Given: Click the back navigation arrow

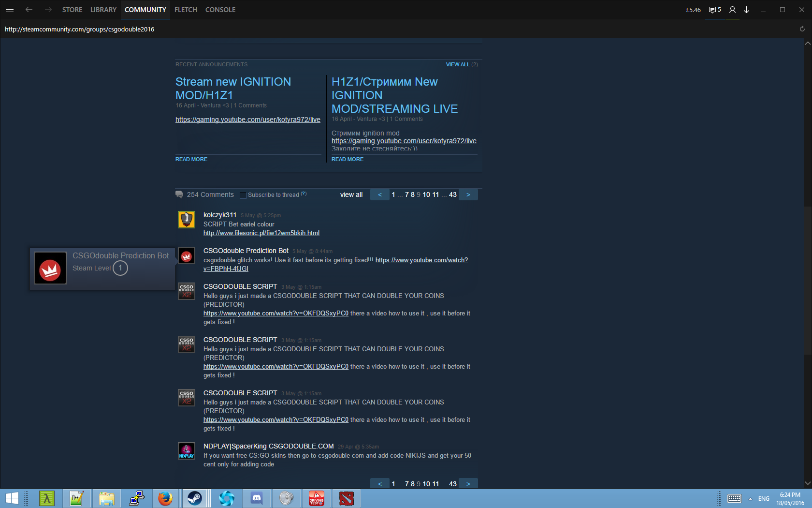Looking at the screenshot, I should [29, 10].
